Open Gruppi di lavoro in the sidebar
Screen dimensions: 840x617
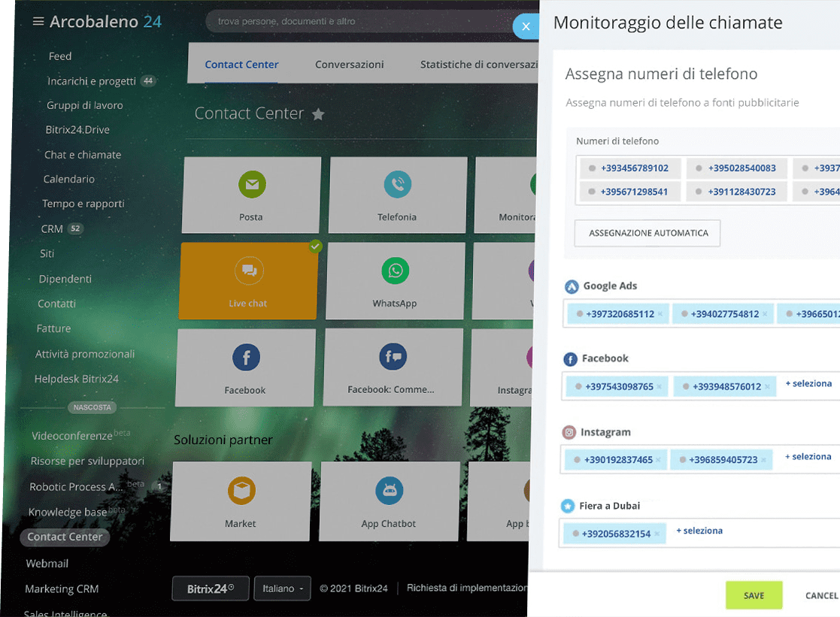click(x=85, y=105)
